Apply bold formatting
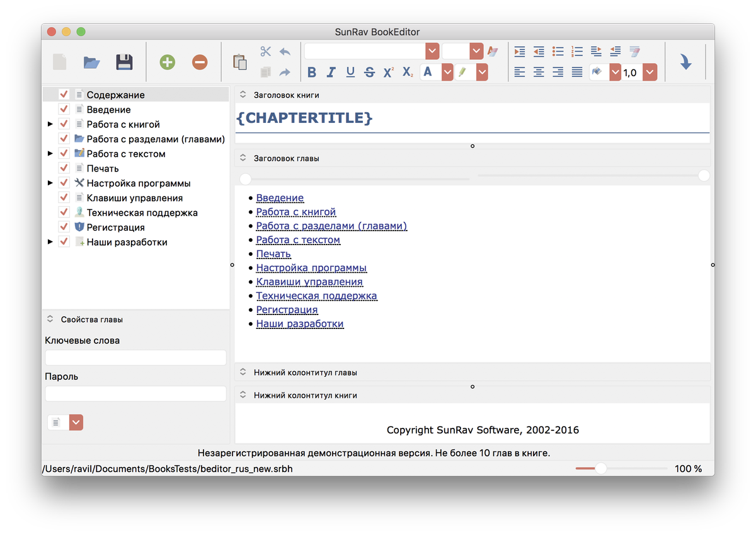This screenshot has height=535, width=756. pyautogui.click(x=311, y=72)
